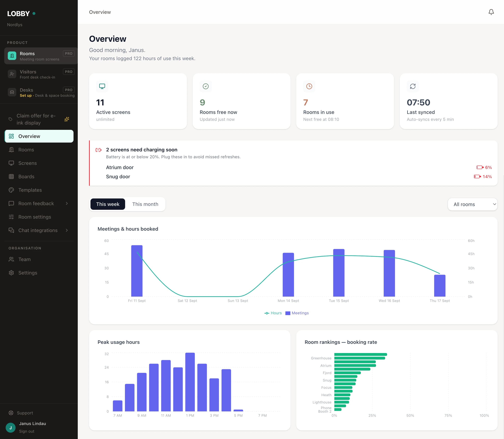This screenshot has height=439, width=504.
Task: Click Set up link under Desks
Action: 26,96
